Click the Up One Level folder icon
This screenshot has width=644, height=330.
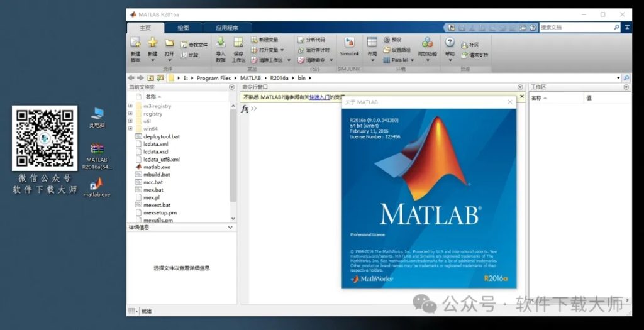(150, 77)
